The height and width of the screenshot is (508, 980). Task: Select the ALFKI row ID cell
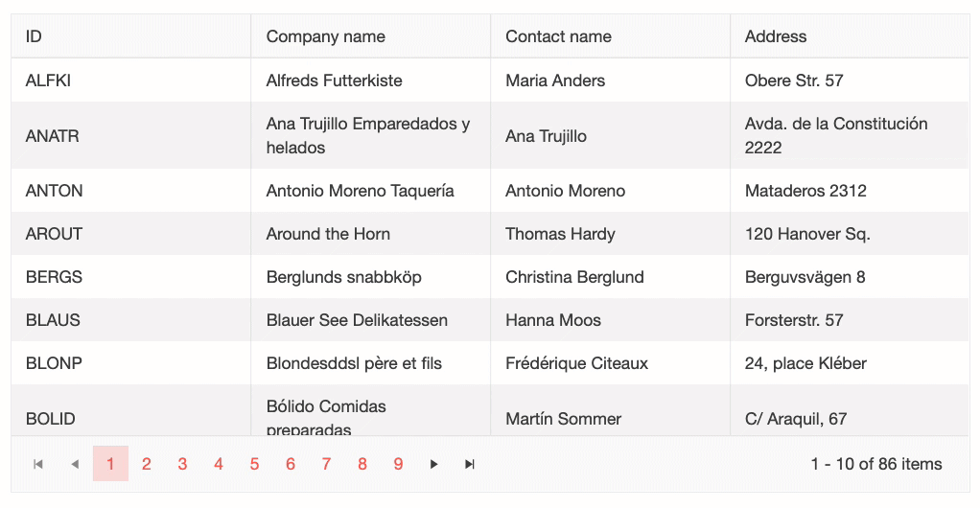(x=48, y=81)
